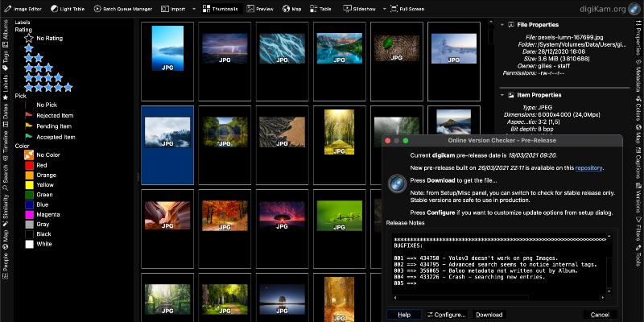This screenshot has width=644, height=322.
Task: Click the digiKam.org logo icon
Action: (x=636, y=9)
